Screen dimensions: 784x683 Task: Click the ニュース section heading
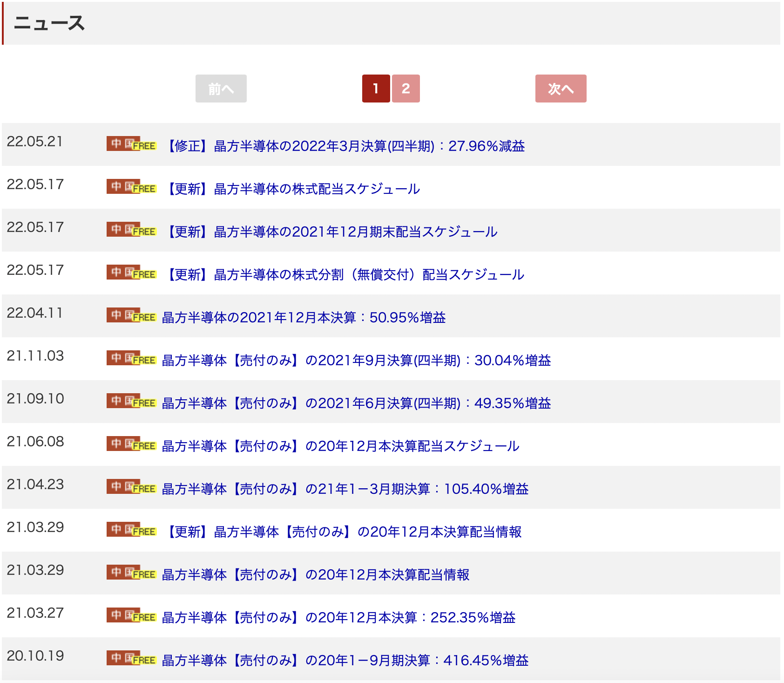49,23
